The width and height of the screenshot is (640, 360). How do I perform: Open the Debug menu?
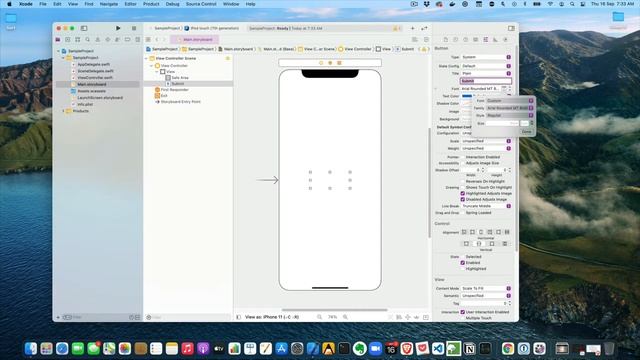pyautogui.click(x=172, y=4)
